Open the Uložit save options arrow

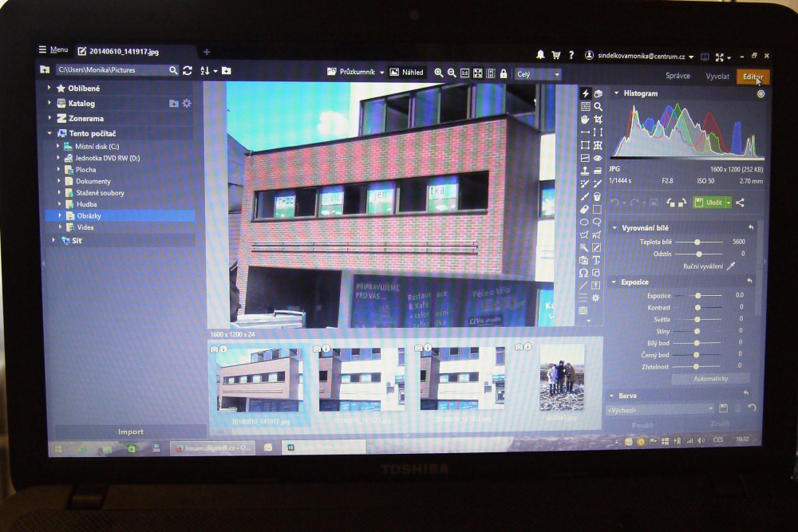point(728,203)
